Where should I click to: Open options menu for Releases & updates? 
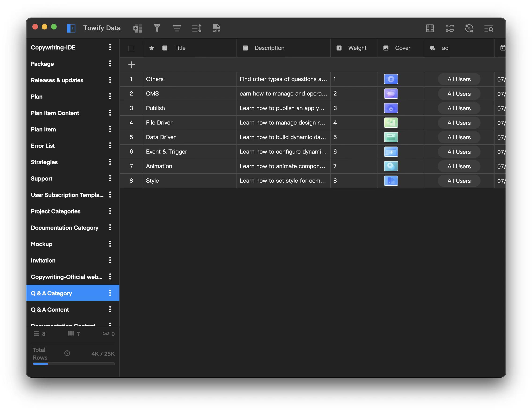point(110,80)
